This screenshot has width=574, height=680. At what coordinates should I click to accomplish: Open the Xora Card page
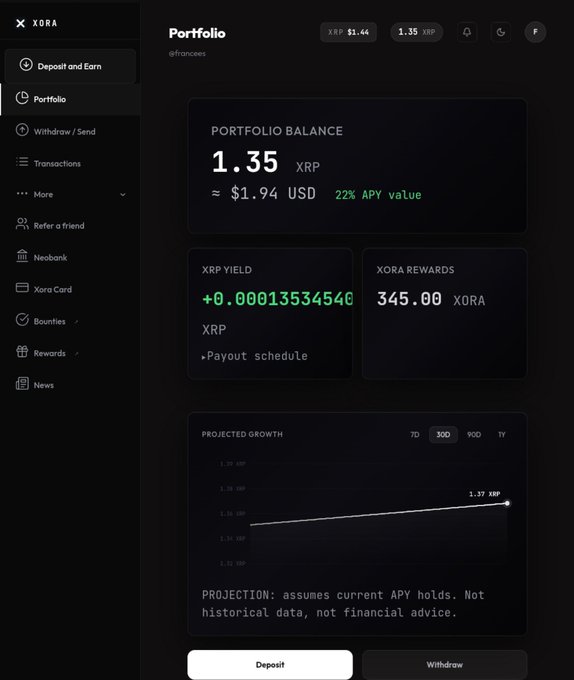pos(70,289)
